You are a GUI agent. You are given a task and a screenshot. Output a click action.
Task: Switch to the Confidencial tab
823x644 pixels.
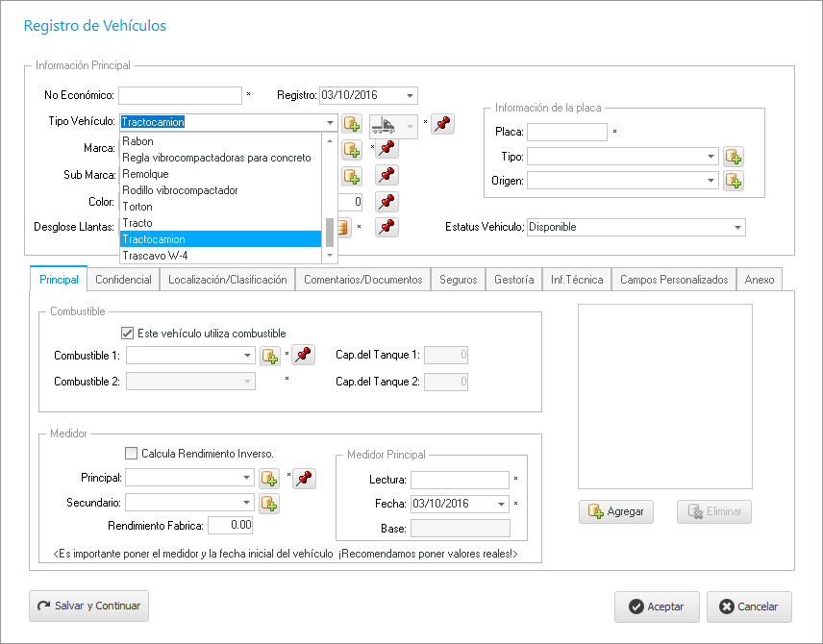(123, 280)
